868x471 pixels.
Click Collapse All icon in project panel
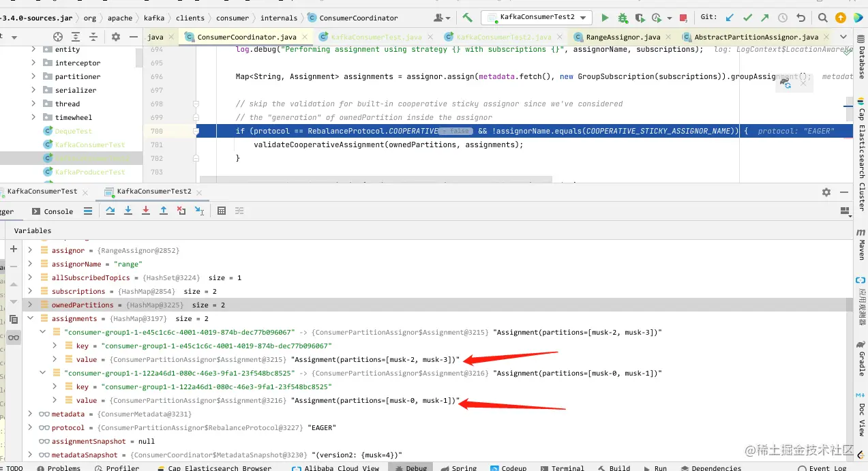tap(93, 37)
